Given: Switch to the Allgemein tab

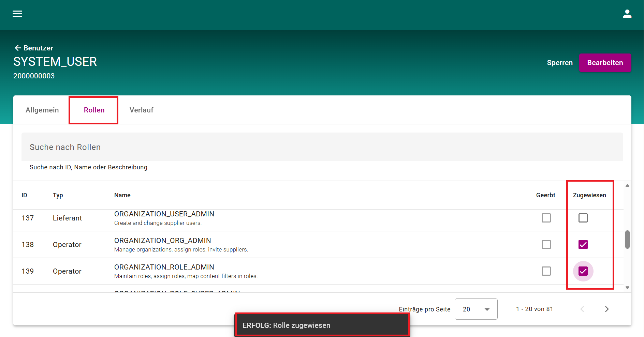Looking at the screenshot, I should click(42, 110).
